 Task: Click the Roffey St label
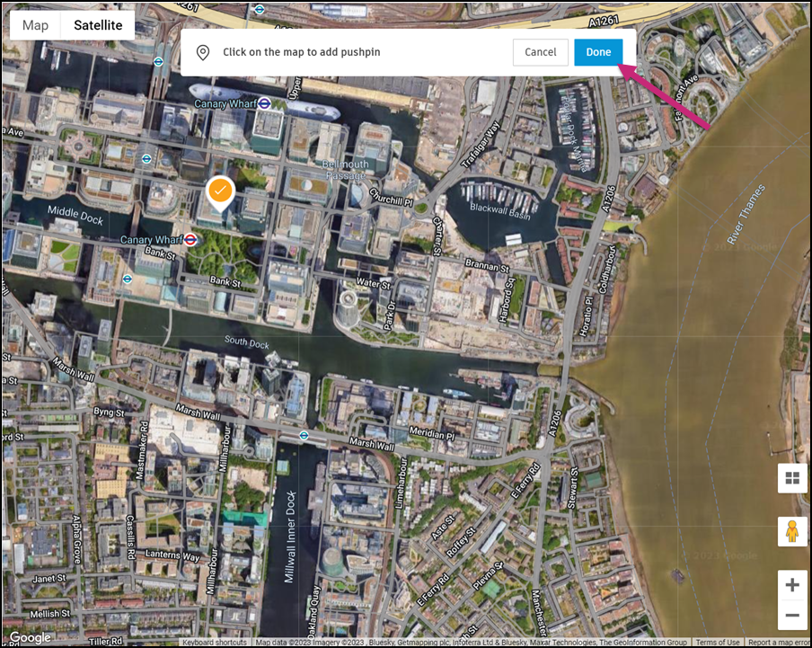pos(460,542)
